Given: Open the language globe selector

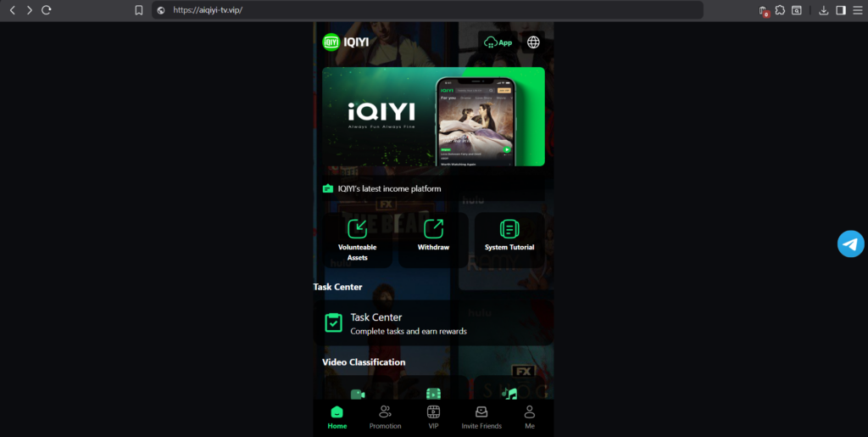Looking at the screenshot, I should (x=533, y=42).
